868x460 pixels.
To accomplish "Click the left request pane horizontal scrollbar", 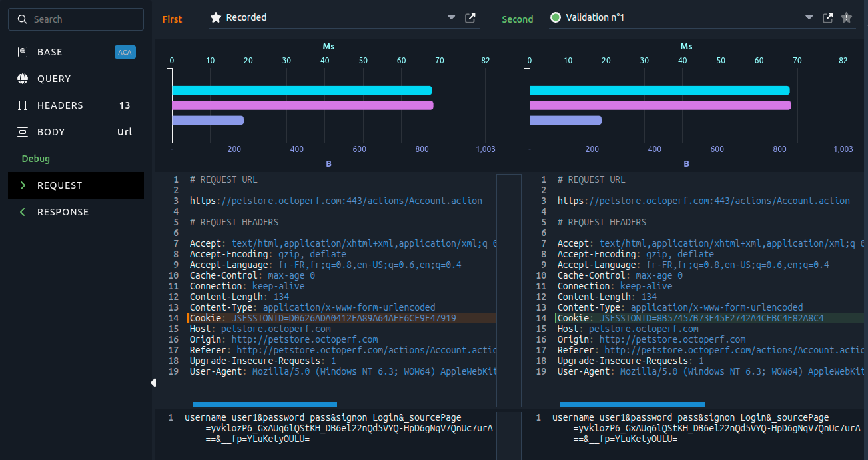I will pyautogui.click(x=264, y=404).
